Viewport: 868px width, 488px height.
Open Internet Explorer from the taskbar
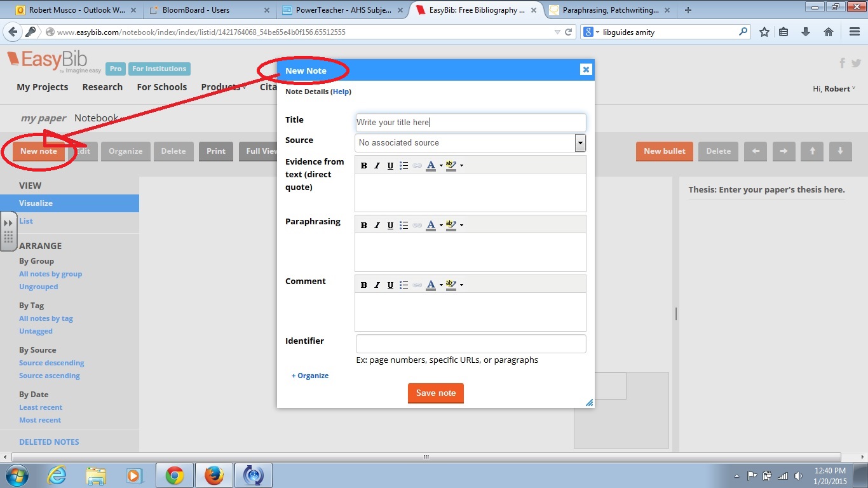click(57, 475)
